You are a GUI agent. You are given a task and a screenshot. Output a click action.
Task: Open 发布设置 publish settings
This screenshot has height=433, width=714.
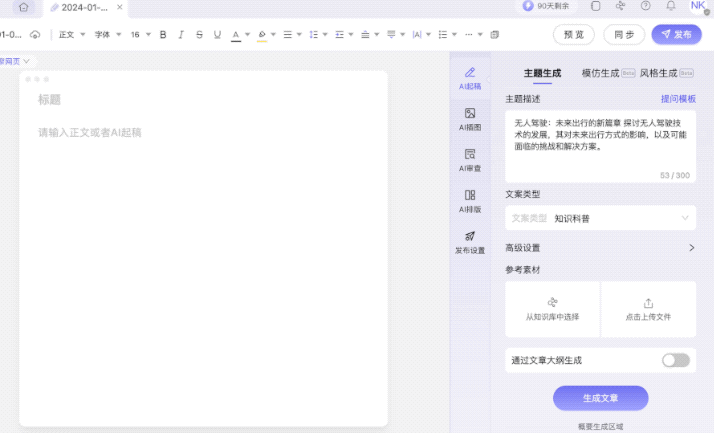pos(470,242)
